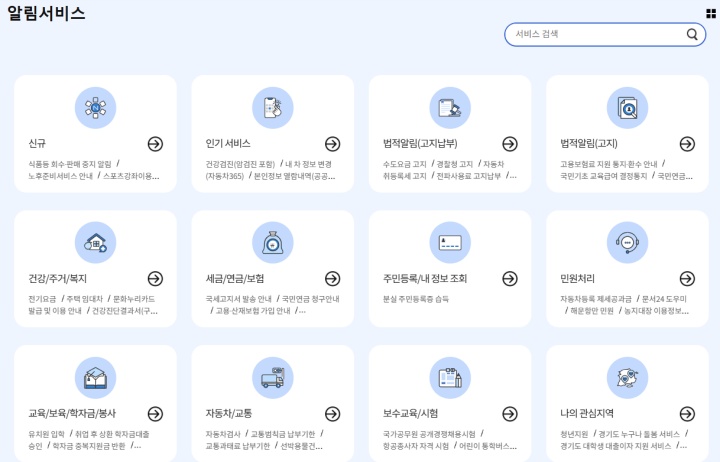720x462 pixels.
Task: Click the 자동차/교통 heading
Action: (x=229, y=413)
